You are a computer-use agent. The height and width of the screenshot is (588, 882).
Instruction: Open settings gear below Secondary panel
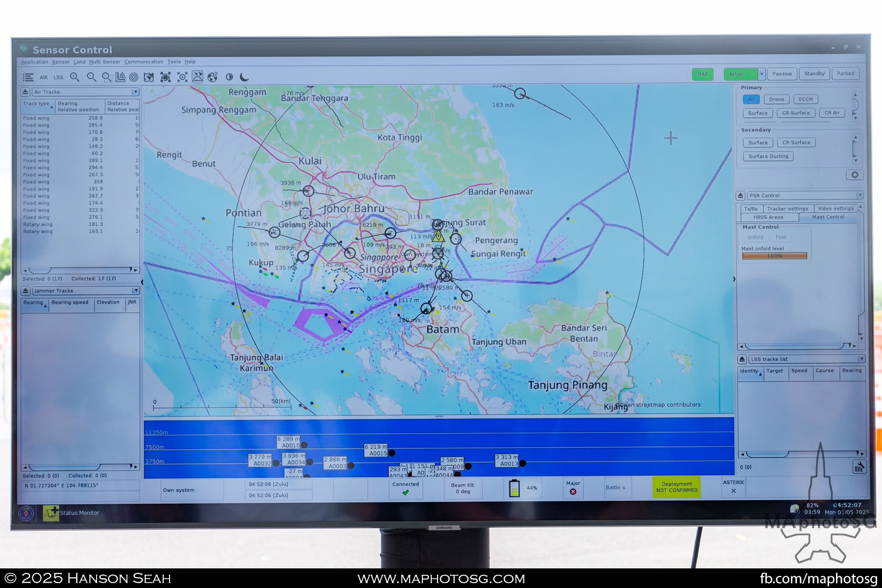point(854,175)
